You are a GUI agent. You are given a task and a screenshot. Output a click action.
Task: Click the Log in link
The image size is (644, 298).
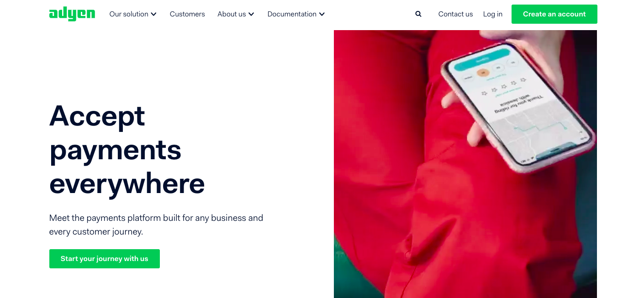[x=493, y=14]
